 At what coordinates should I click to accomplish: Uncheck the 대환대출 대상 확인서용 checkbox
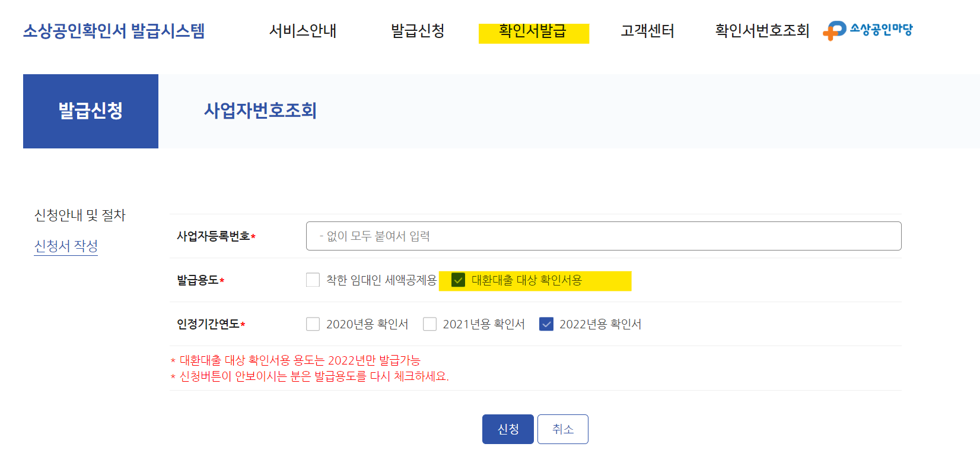point(457,280)
